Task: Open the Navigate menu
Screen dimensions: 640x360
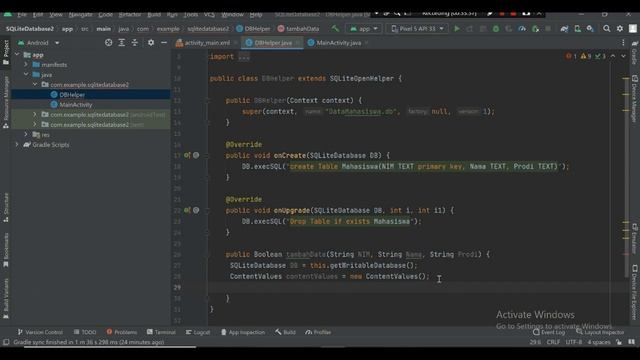Action: click(x=80, y=15)
